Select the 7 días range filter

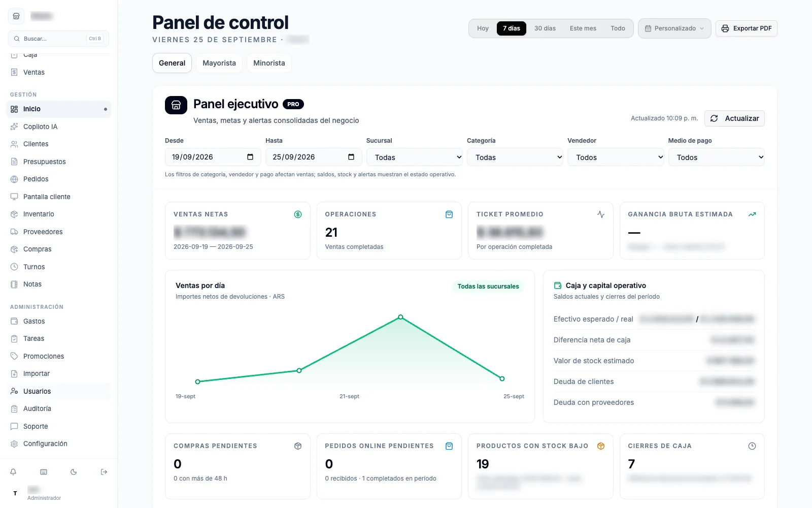tap(512, 28)
